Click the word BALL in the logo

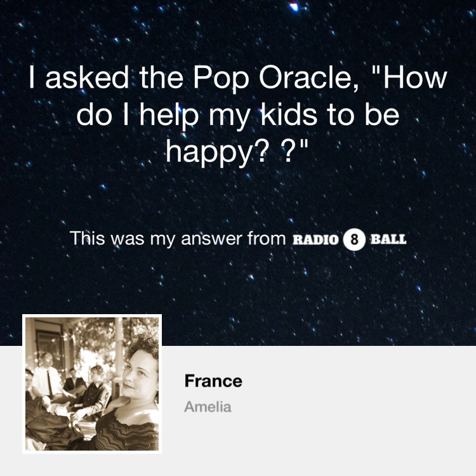388,239
